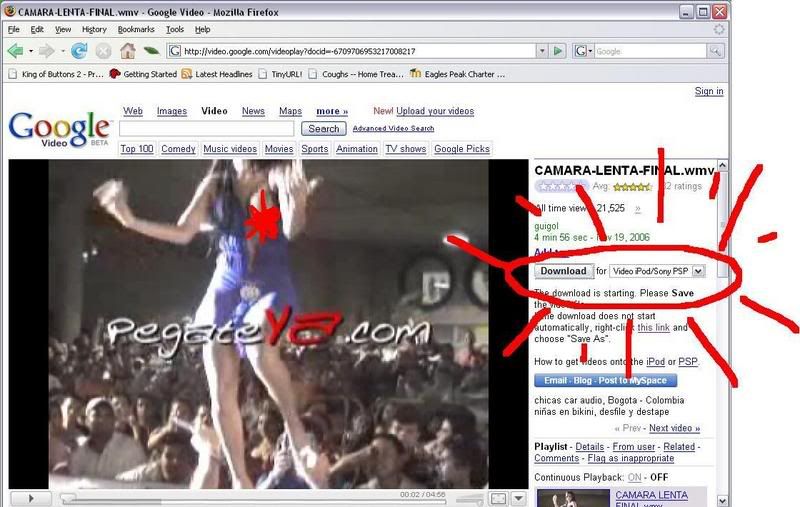Open TinyURL! bookmark

point(280,74)
